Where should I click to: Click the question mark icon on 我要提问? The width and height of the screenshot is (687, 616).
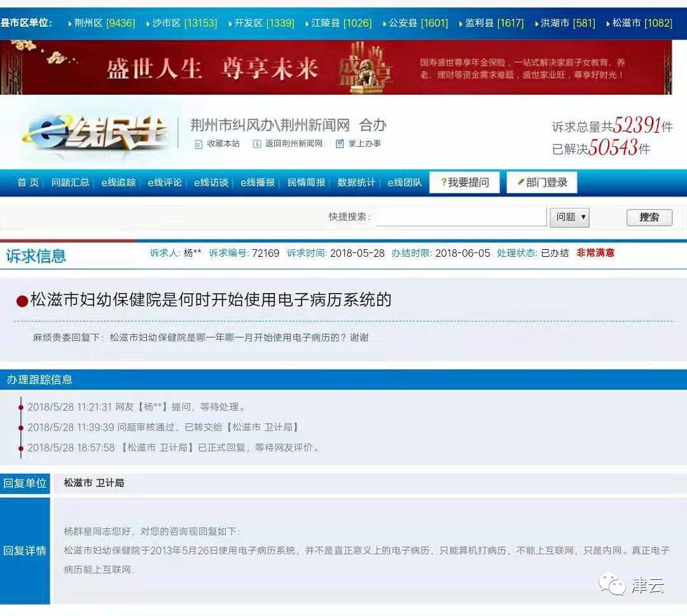coord(443,182)
